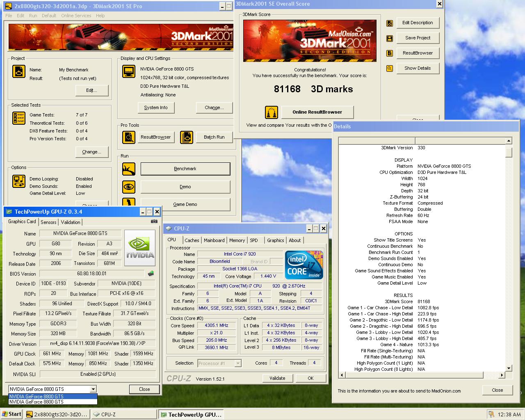This screenshot has height=420, width=525.
Task: Click the GPU-Z screenshot camera icon
Action: (x=154, y=221)
